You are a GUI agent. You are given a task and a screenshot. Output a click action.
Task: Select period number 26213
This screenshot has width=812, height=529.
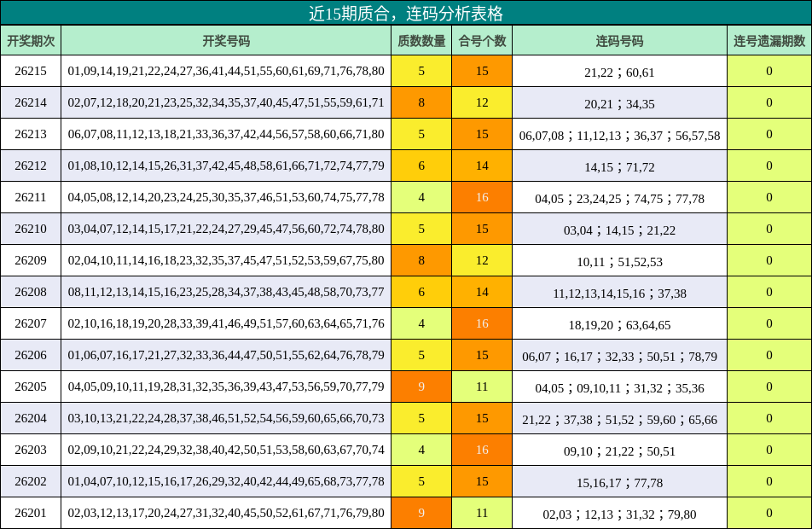[31, 134]
